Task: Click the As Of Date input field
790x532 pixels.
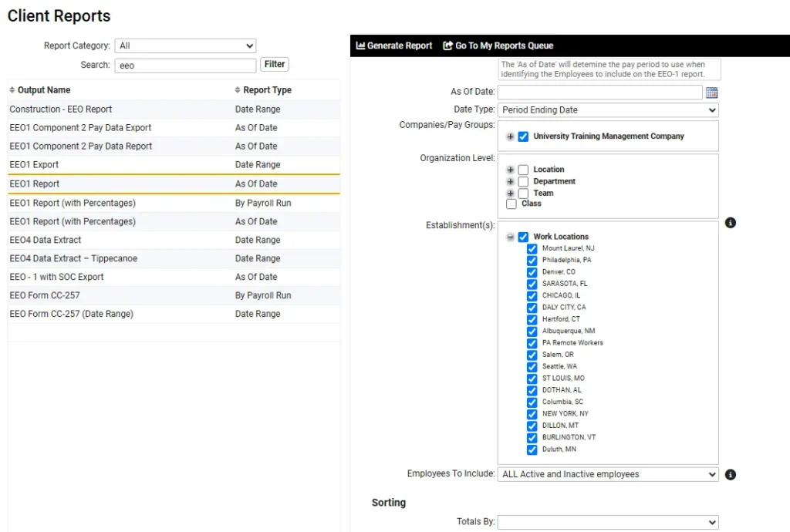Action: (x=599, y=92)
